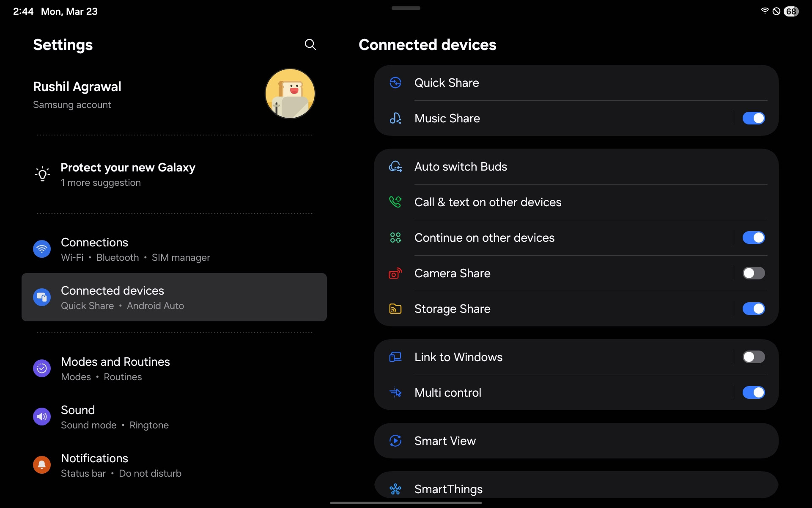Image resolution: width=812 pixels, height=508 pixels.
Task: Tap the lightbulb suggestion icon
Action: click(42, 174)
